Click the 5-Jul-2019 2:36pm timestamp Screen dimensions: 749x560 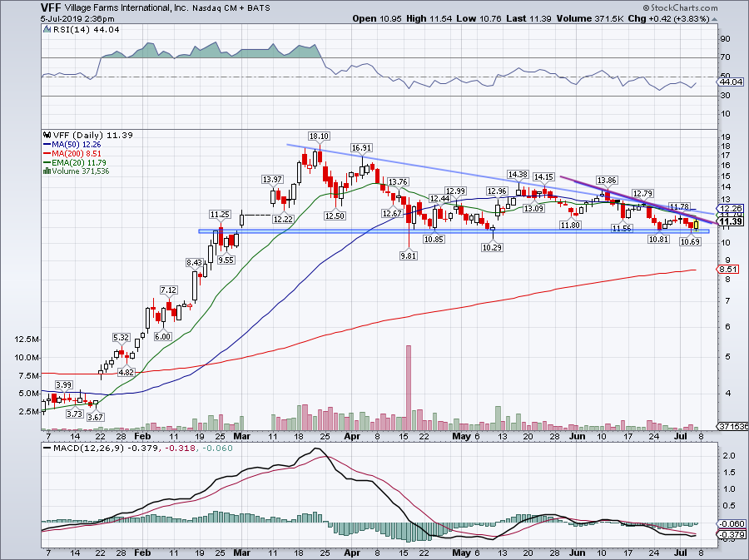(x=77, y=19)
